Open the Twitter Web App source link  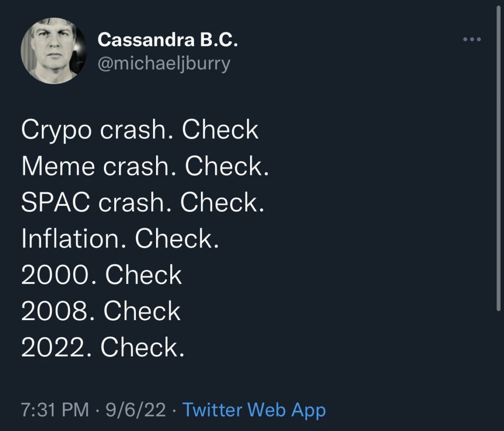tap(254, 410)
